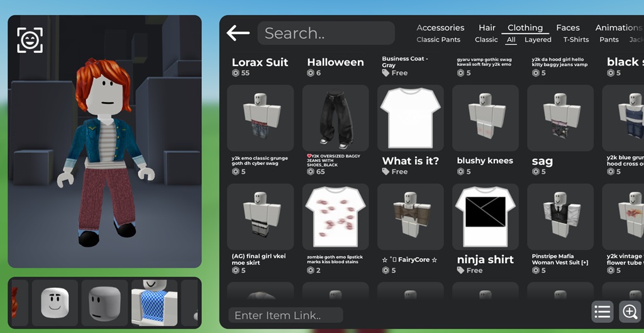The image size is (644, 333).
Task: Select the smiling head in equipped bar
Action: pos(55,302)
